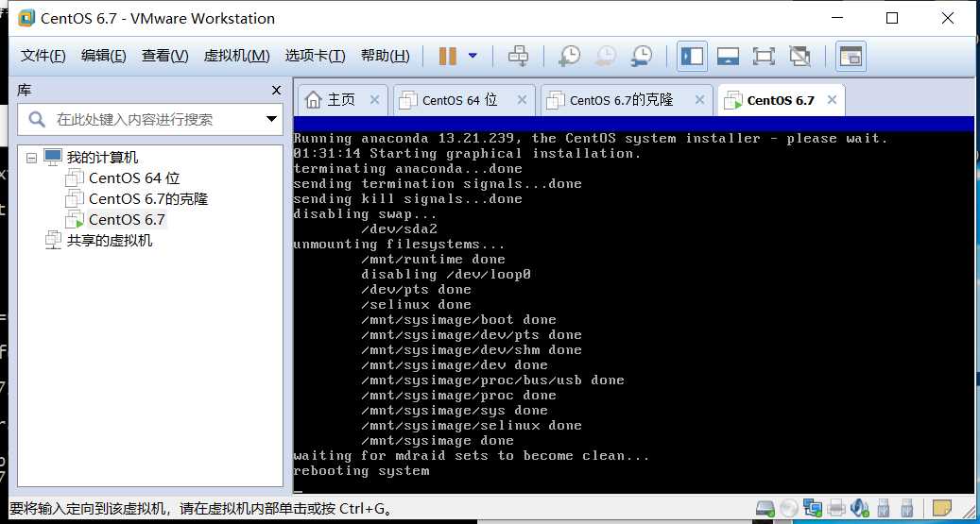
Task: Open the power options dropdown arrow beside pause
Action: [473, 57]
